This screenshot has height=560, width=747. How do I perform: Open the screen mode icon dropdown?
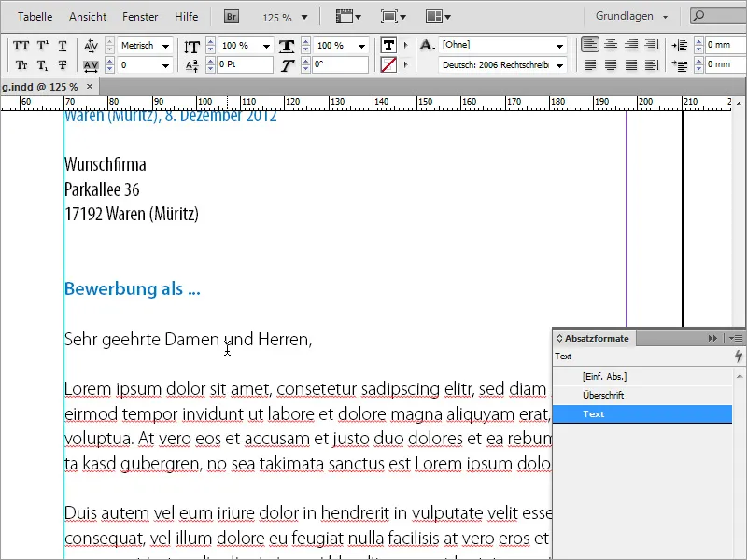point(393,17)
